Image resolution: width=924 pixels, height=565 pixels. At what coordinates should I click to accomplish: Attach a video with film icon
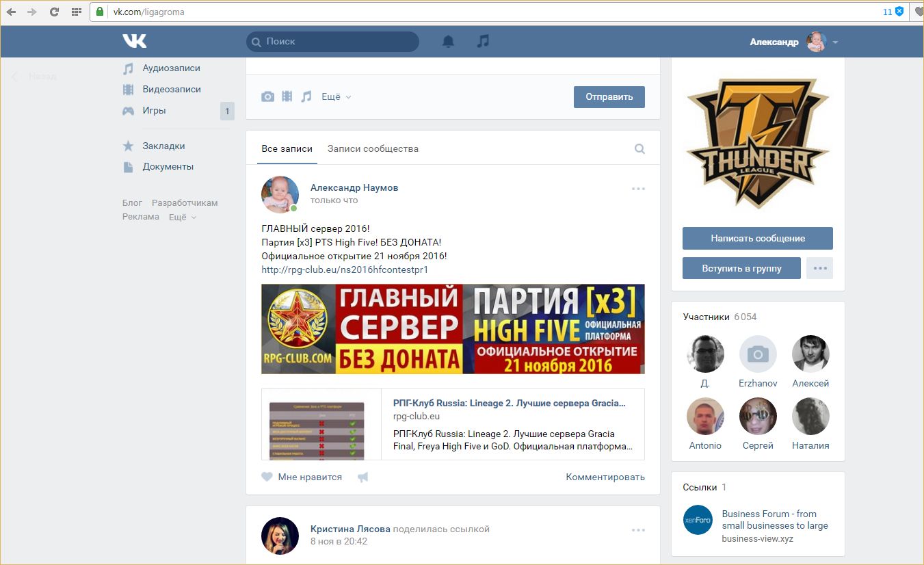click(287, 97)
